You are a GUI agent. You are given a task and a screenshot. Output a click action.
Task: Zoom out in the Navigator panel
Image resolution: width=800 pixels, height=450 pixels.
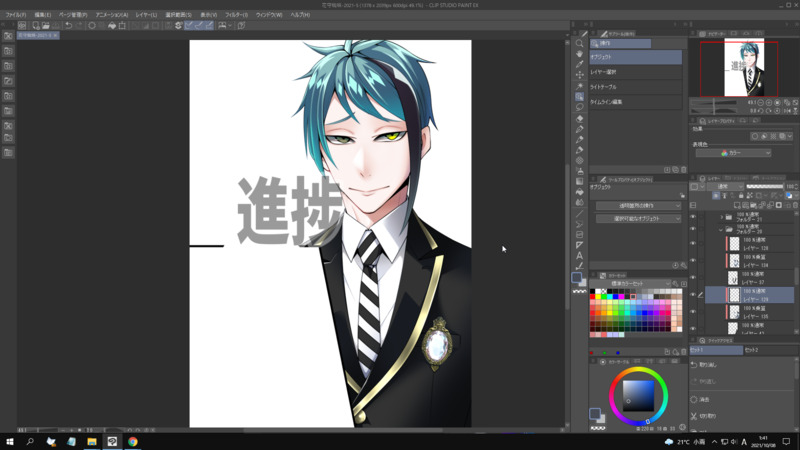[x=761, y=103]
